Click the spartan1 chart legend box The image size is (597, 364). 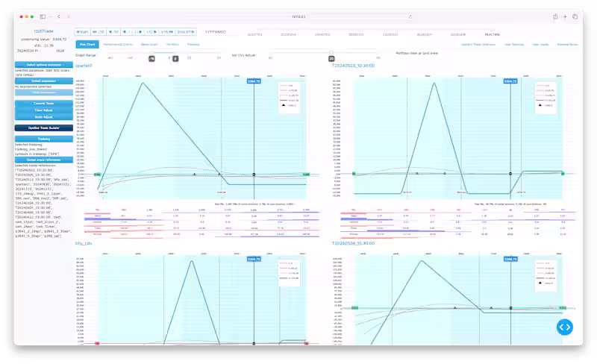(x=289, y=98)
